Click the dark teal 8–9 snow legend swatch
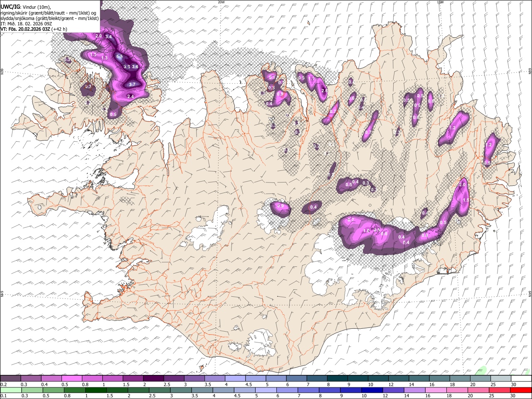The image size is (532, 399). coord(337,379)
